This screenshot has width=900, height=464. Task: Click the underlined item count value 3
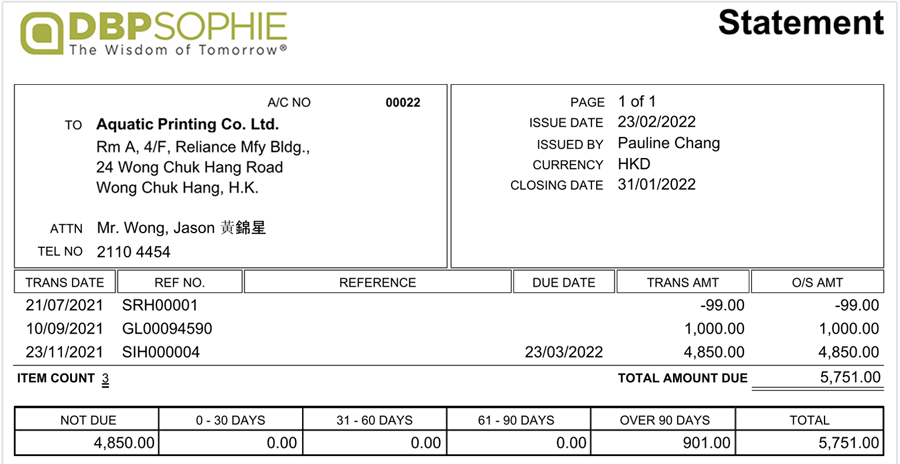[105, 379]
